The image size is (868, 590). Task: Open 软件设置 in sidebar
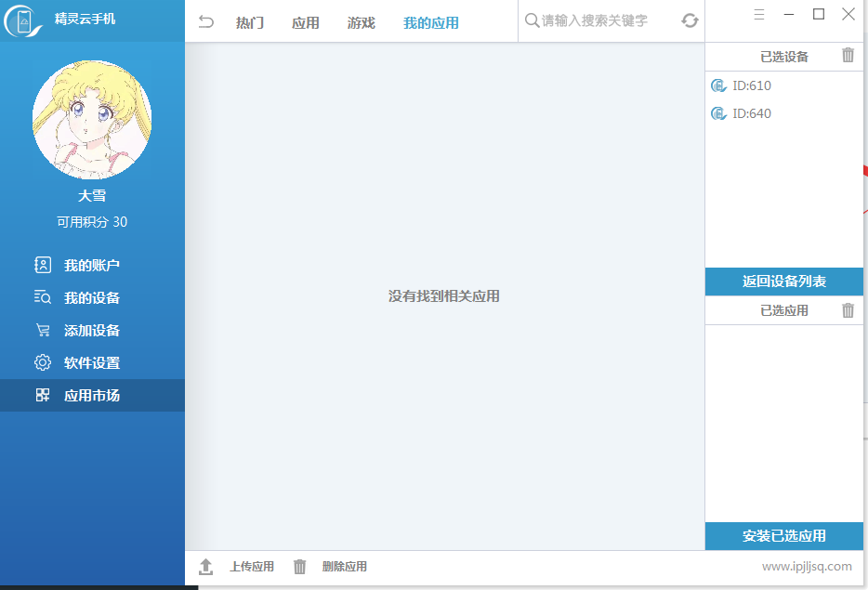point(92,363)
